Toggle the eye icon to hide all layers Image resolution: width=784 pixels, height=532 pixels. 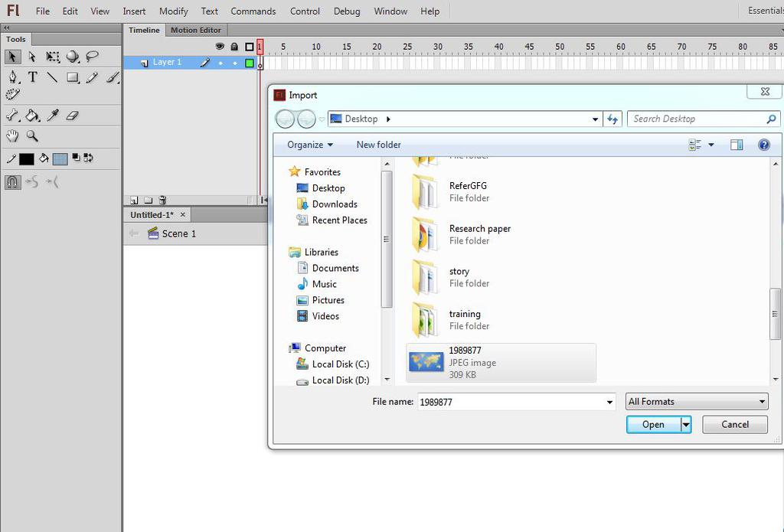220,47
